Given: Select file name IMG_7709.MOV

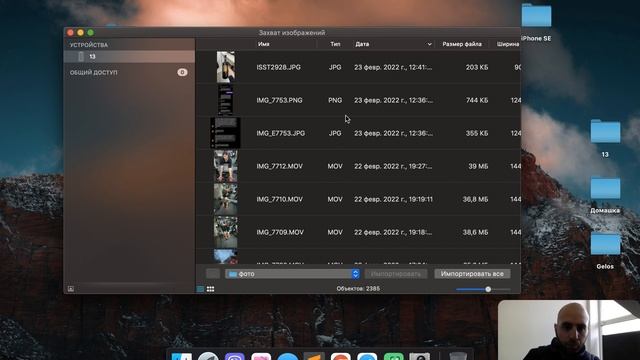Looking at the screenshot, I should coord(280,232).
